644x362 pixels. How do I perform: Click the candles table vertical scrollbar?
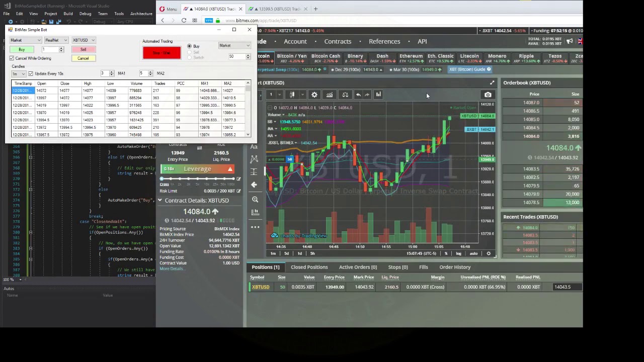tap(248, 109)
